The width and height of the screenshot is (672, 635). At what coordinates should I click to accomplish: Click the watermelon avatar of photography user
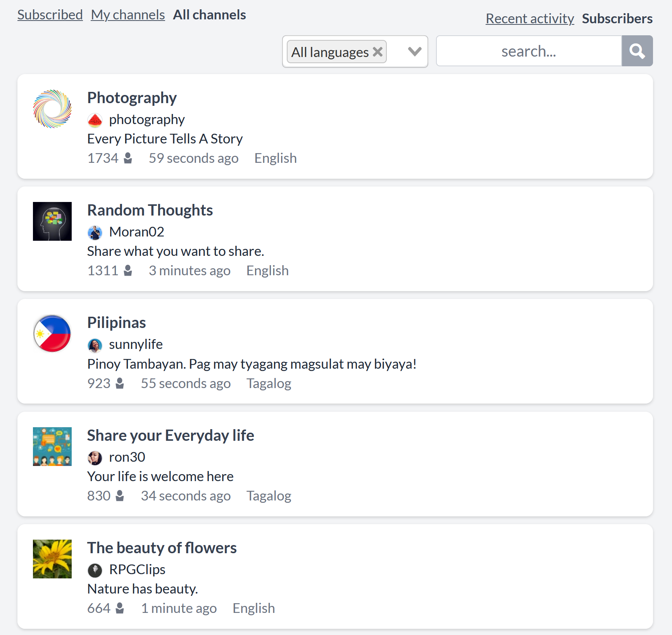pos(95,120)
